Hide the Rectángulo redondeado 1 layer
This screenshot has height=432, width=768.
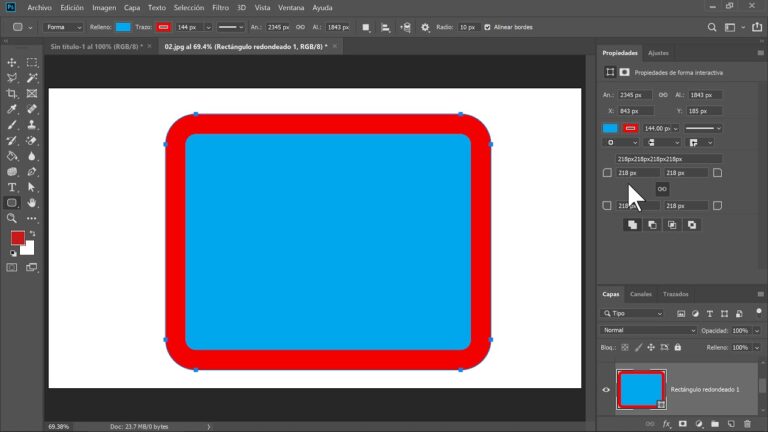coord(606,389)
